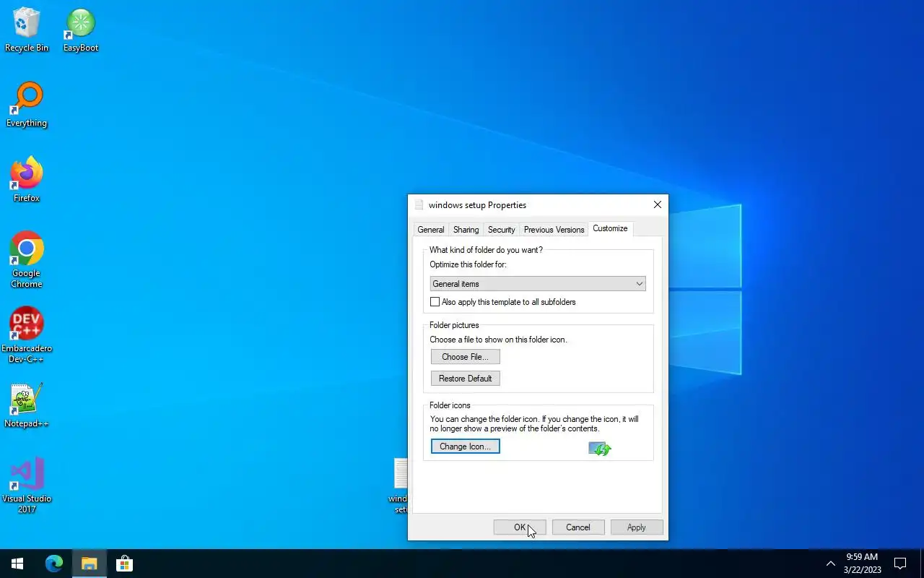Click the Cancel button
This screenshot has width=924, height=578.
tap(578, 527)
